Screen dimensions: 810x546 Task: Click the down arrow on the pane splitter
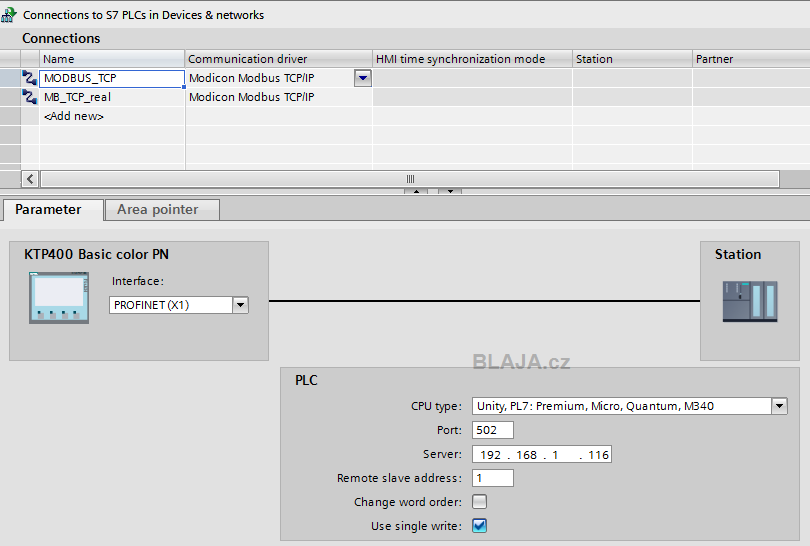(x=450, y=191)
